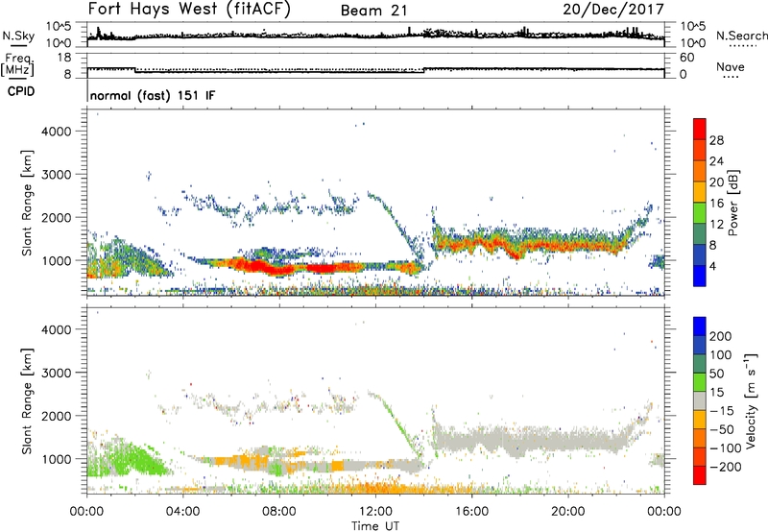
Task: Click the frequency trace panel
Action: pos(375,65)
